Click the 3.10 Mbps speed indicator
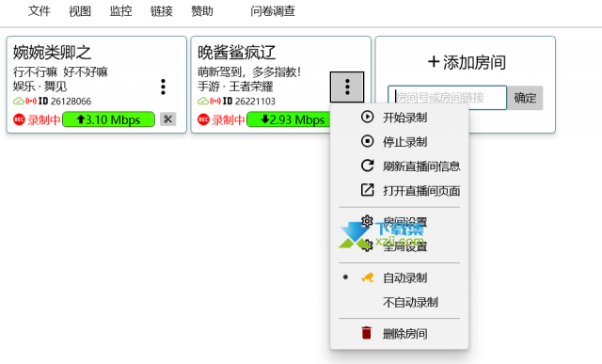 109,119
